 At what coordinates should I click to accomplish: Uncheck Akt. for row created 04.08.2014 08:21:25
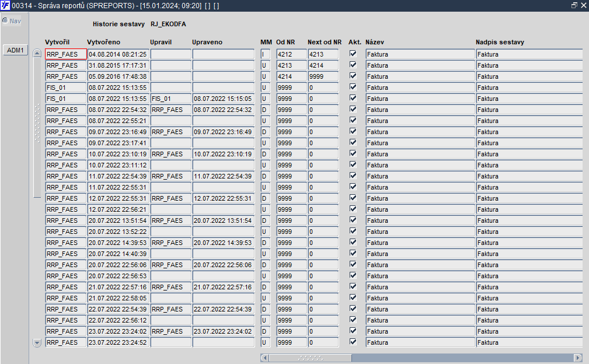coord(353,54)
